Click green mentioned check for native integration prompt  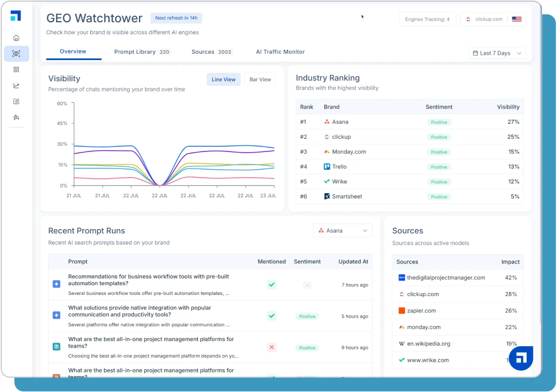click(x=272, y=315)
